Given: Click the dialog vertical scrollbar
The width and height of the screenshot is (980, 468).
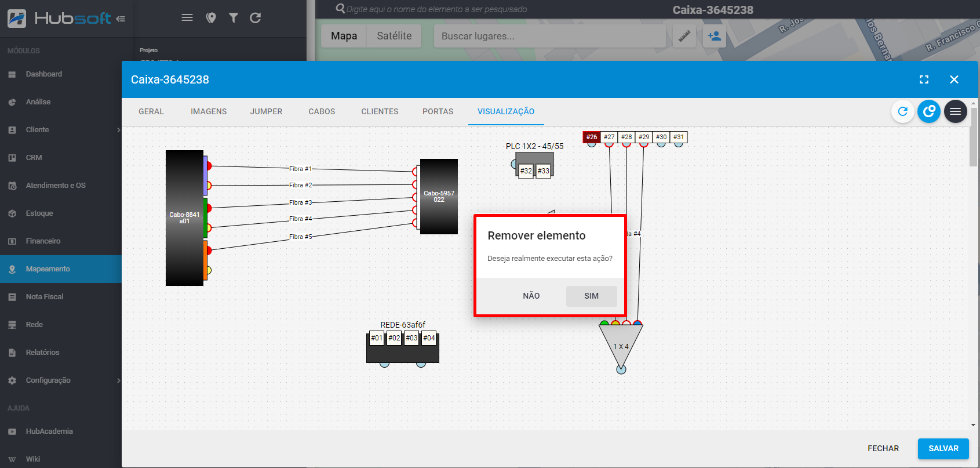Looking at the screenshot, I should click(x=973, y=136).
